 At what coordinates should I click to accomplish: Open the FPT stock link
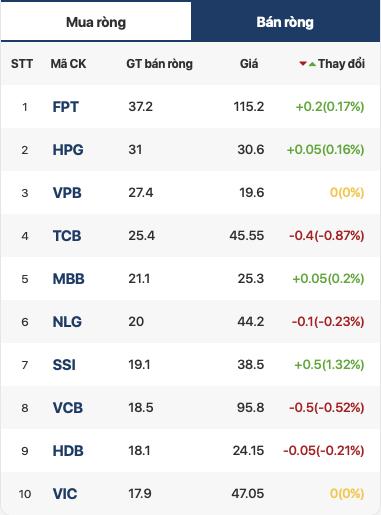pos(65,107)
